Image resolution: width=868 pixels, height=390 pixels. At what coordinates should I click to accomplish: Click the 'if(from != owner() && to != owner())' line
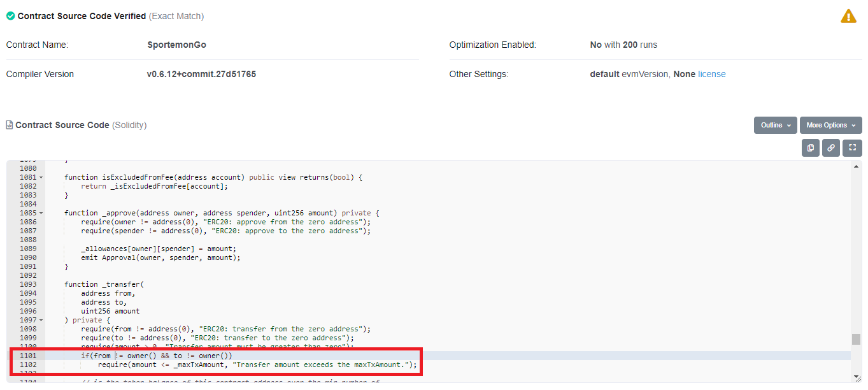156,356
